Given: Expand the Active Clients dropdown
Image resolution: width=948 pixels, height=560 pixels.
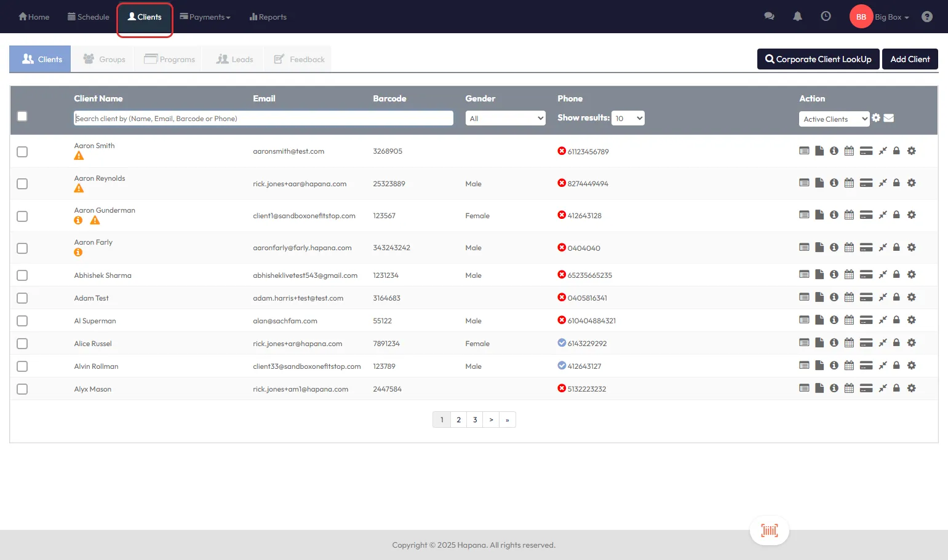Looking at the screenshot, I should (834, 119).
